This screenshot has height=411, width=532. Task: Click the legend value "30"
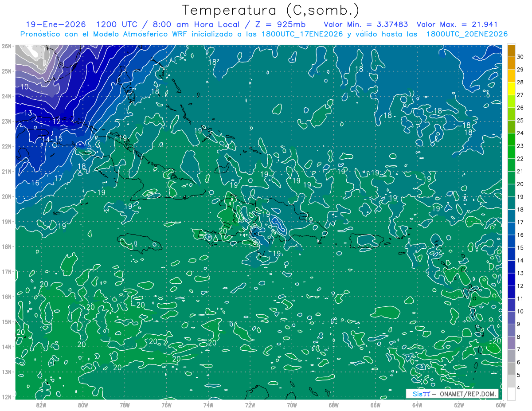(x=520, y=57)
